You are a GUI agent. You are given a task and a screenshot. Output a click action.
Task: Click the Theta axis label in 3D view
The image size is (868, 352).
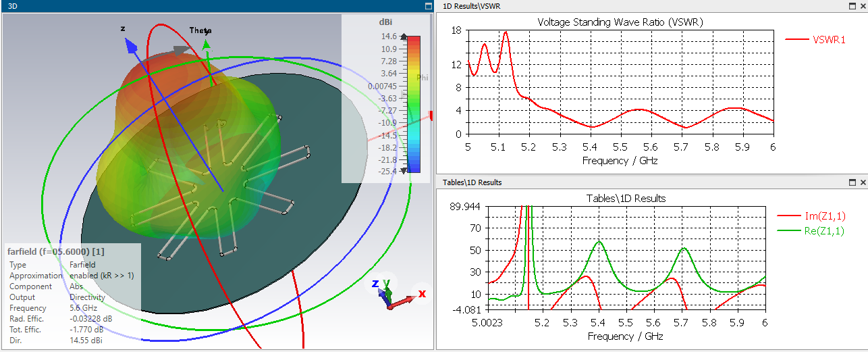pos(200,31)
